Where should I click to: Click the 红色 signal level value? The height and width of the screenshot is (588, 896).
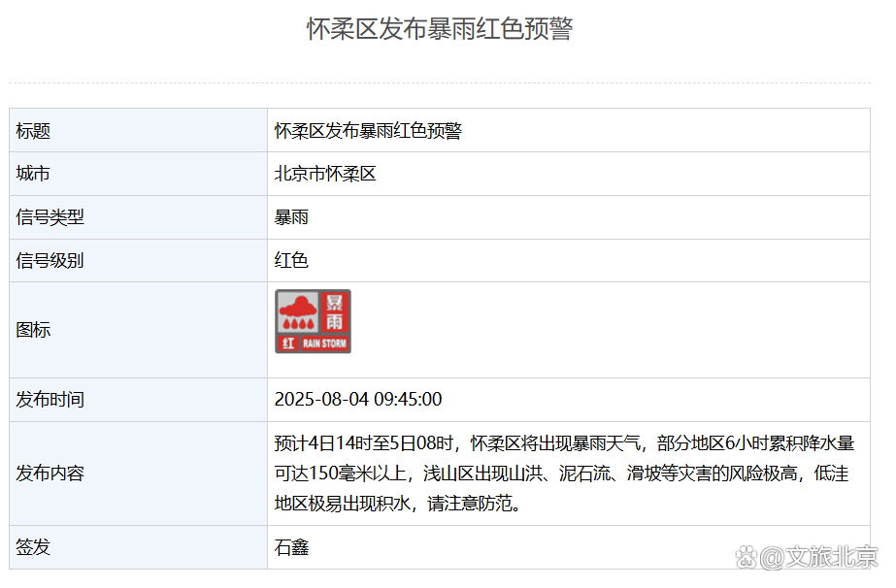(x=291, y=261)
